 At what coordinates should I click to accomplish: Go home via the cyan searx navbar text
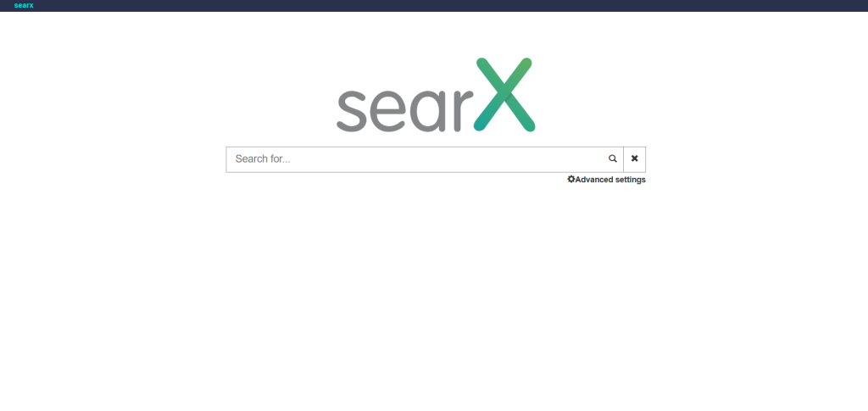click(24, 6)
